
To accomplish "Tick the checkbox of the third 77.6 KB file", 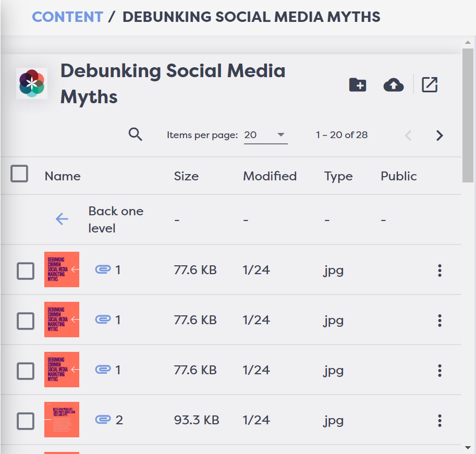I will coord(26,371).
